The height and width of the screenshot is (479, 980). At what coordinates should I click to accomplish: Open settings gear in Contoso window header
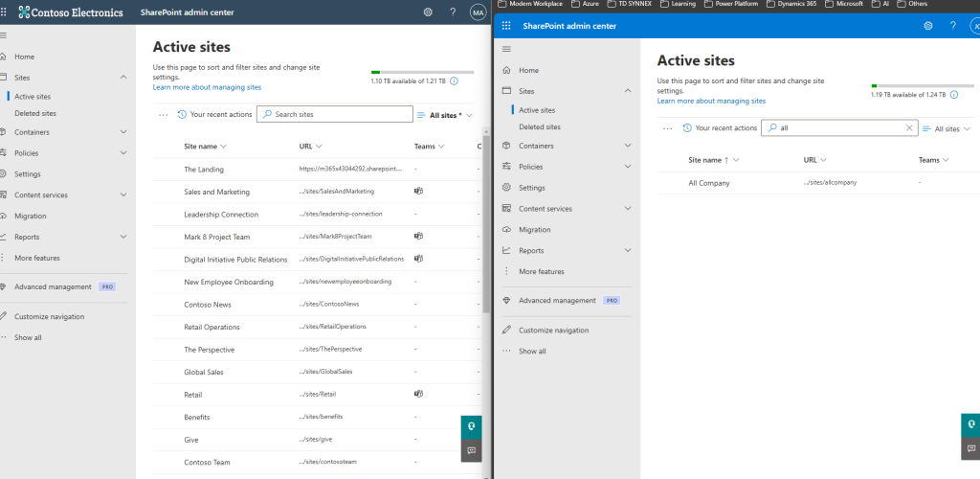(x=428, y=11)
